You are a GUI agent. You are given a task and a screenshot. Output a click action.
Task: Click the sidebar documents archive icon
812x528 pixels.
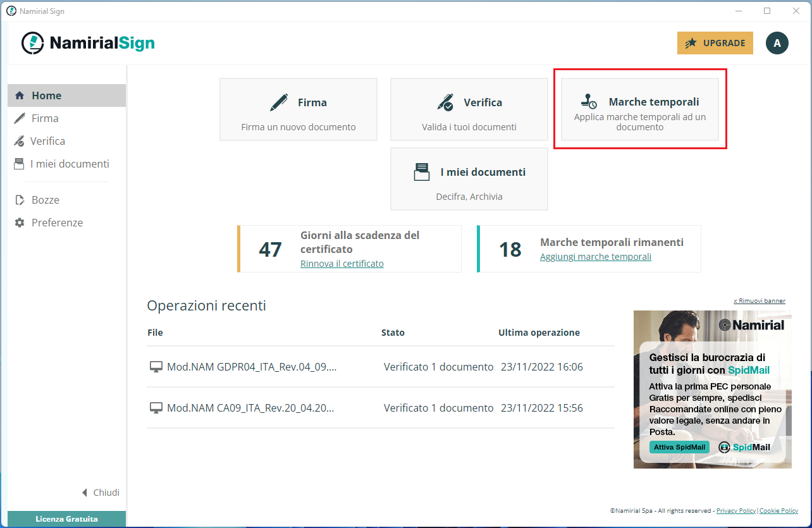coord(20,164)
